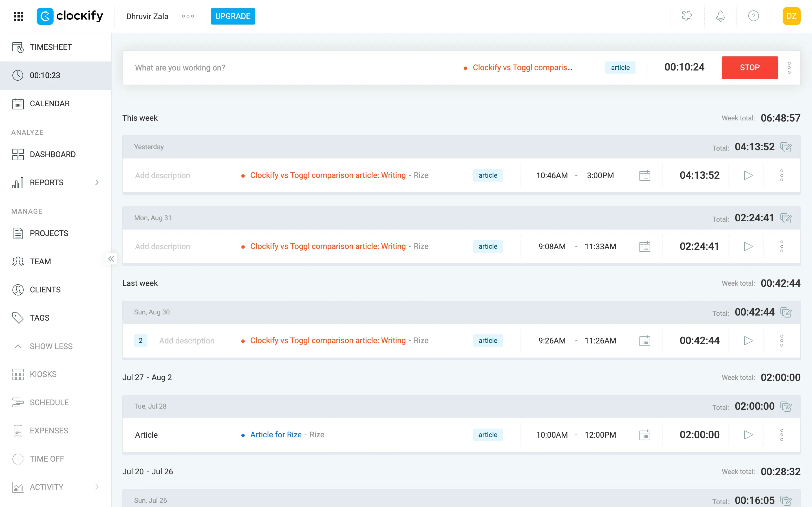Open the apps grid launcher
812x507 pixels.
click(18, 16)
